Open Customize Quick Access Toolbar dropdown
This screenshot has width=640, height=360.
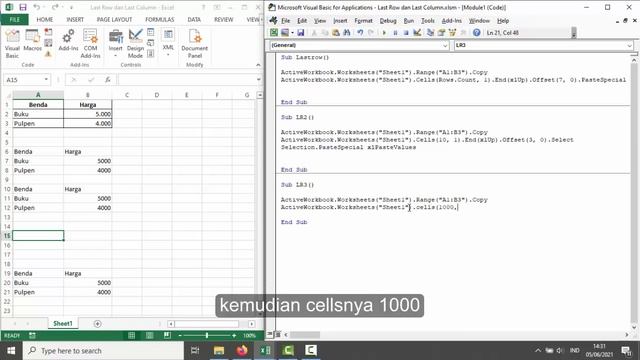[71, 7]
